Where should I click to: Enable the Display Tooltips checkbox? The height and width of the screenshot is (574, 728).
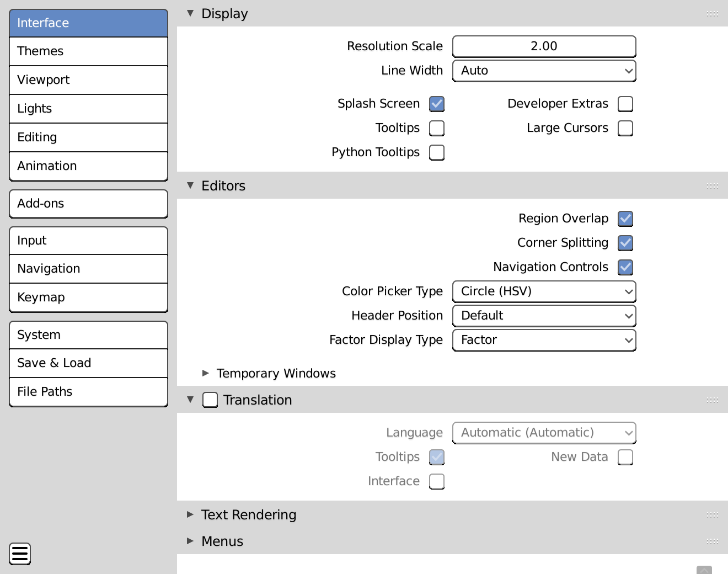(x=437, y=128)
